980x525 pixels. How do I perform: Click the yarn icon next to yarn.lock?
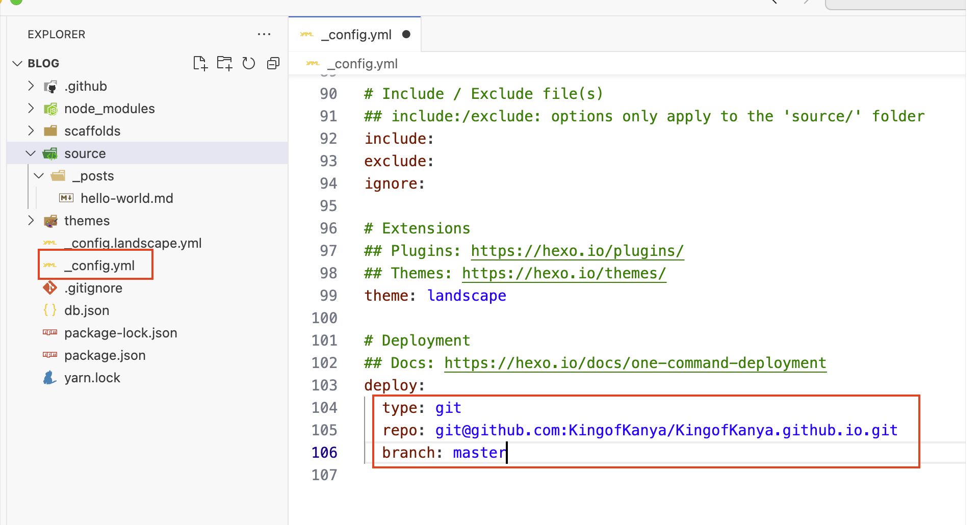[50, 378]
